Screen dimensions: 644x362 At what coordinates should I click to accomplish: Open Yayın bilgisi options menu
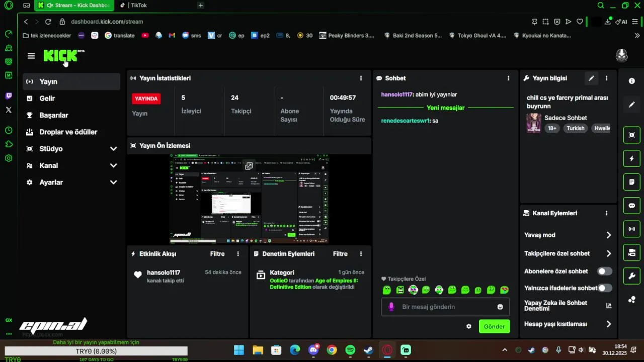click(606, 78)
